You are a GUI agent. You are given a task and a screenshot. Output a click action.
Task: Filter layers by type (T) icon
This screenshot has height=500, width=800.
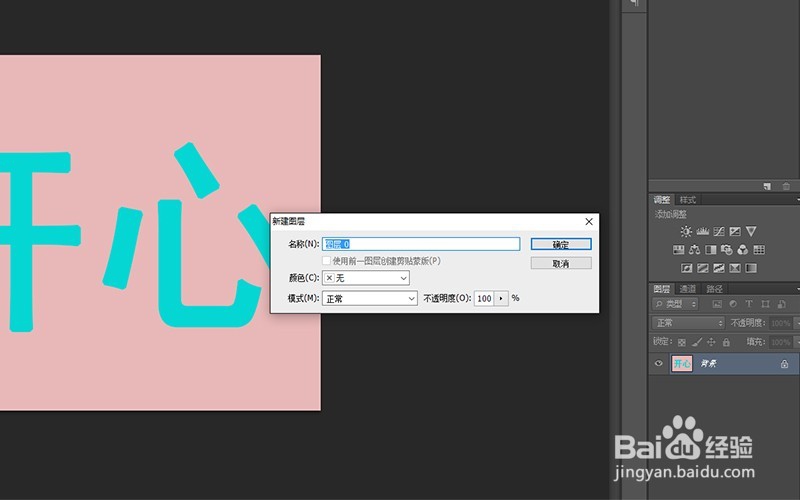point(749,304)
